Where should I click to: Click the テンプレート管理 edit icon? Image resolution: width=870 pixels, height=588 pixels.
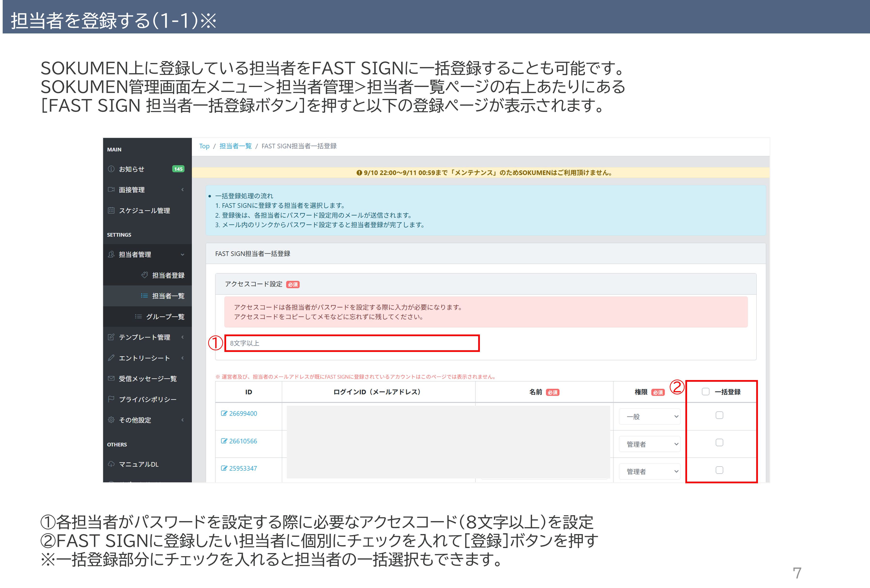(x=111, y=337)
